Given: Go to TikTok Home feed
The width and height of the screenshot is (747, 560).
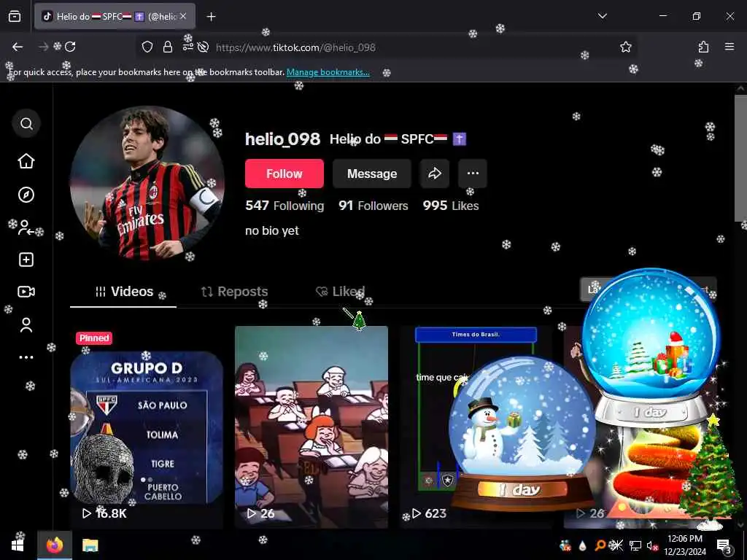Looking at the screenshot, I should (26, 161).
